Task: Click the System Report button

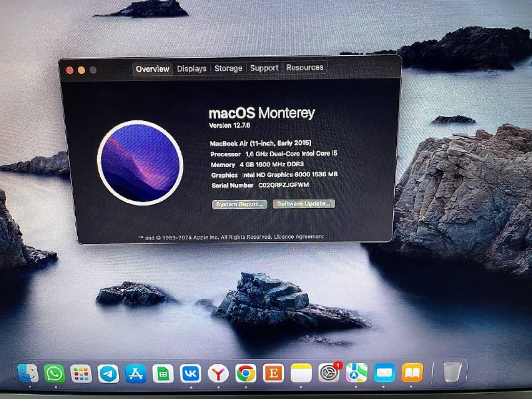Action: pyautogui.click(x=239, y=204)
